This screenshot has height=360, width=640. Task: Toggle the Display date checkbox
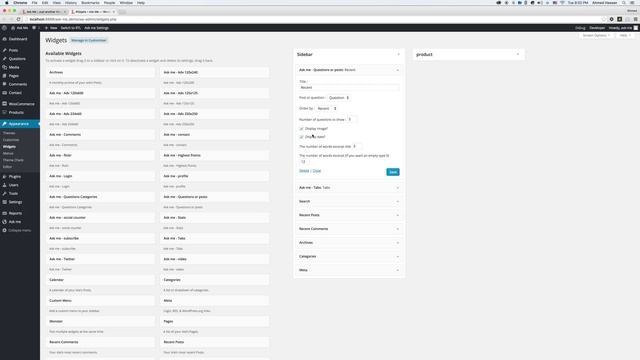coord(301,137)
